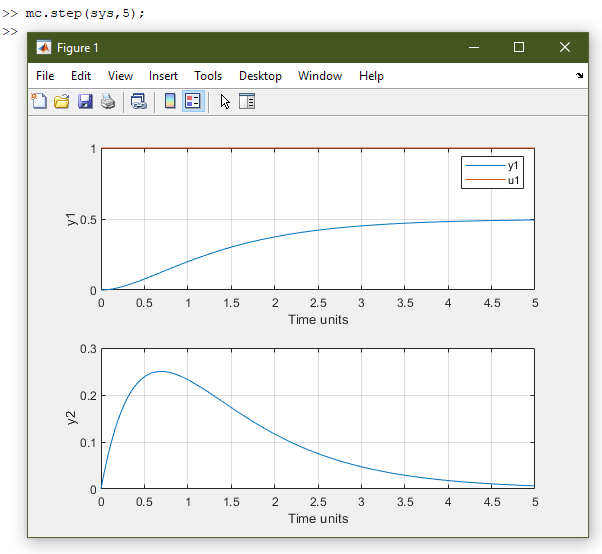Close the Figure 1 window
The height and width of the screenshot is (554, 602).
565,48
